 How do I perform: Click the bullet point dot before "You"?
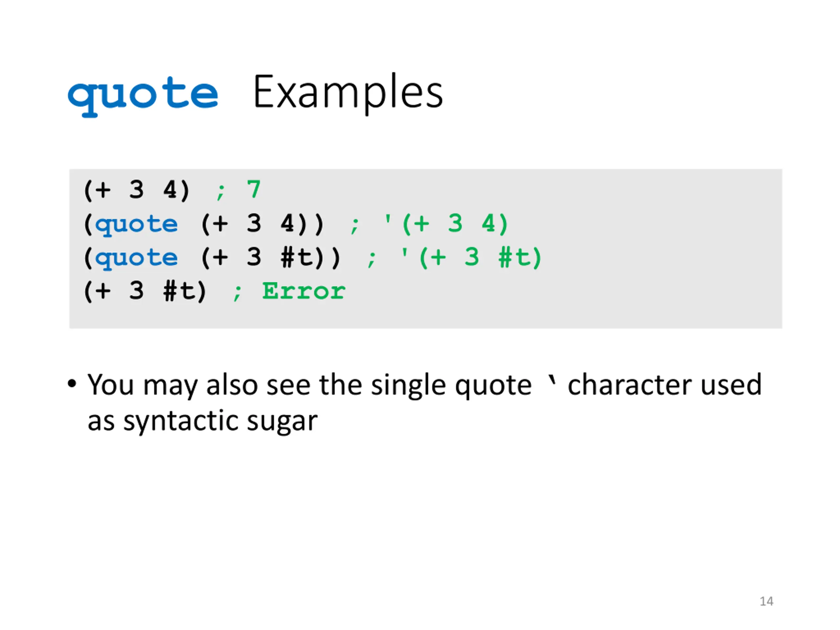(x=72, y=384)
